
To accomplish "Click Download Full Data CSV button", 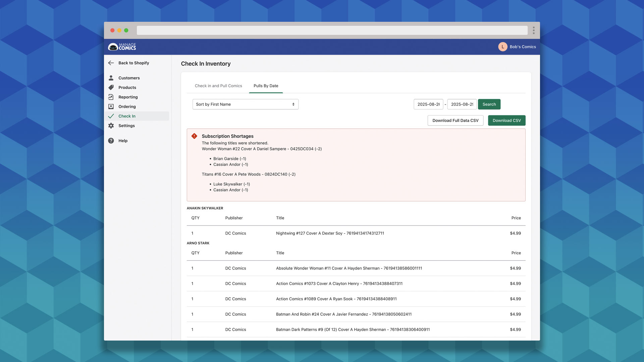I will [455, 121].
